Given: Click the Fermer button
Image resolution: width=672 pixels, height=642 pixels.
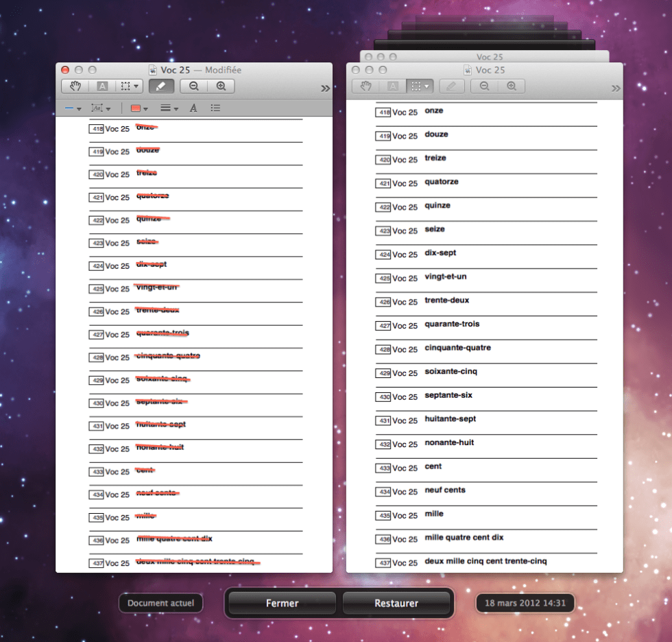Looking at the screenshot, I should click(282, 604).
